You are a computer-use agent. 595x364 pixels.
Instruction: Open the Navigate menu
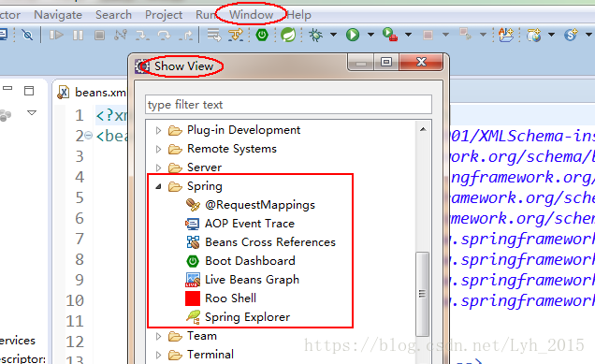[x=58, y=15]
